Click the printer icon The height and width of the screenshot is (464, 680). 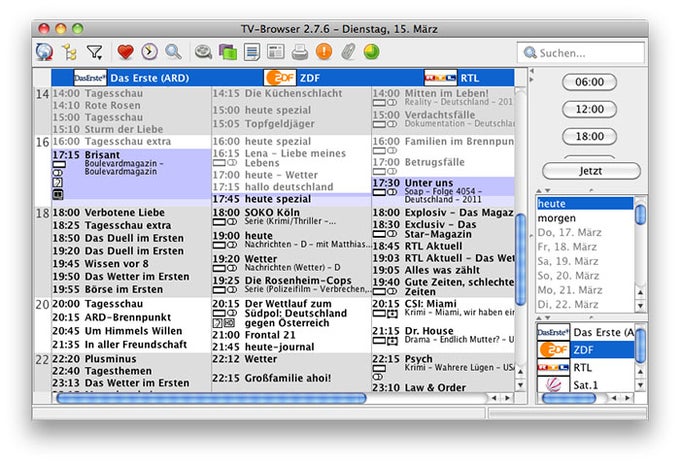pyautogui.click(x=300, y=52)
